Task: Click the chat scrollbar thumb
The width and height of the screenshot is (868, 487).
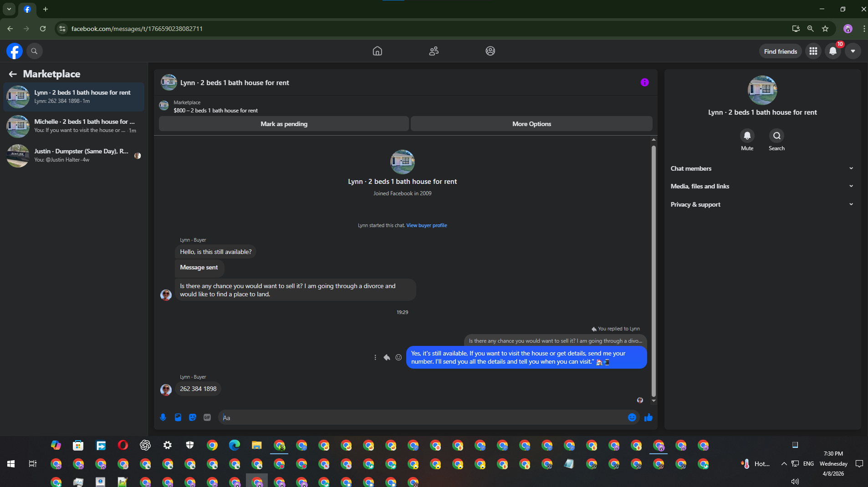Action: (654, 271)
